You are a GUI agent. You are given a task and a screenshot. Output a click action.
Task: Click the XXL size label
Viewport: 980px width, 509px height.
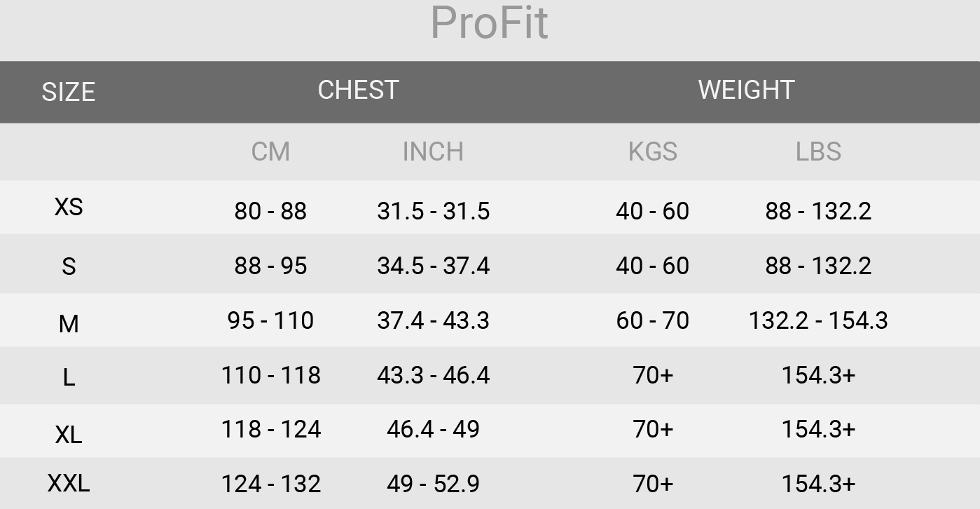69,483
